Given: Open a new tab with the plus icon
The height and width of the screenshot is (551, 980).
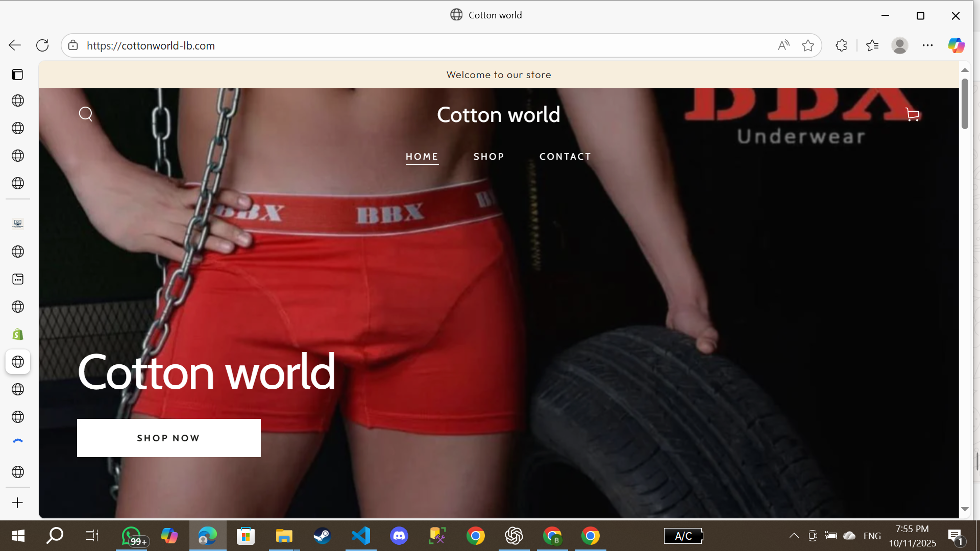Looking at the screenshot, I should tap(17, 502).
